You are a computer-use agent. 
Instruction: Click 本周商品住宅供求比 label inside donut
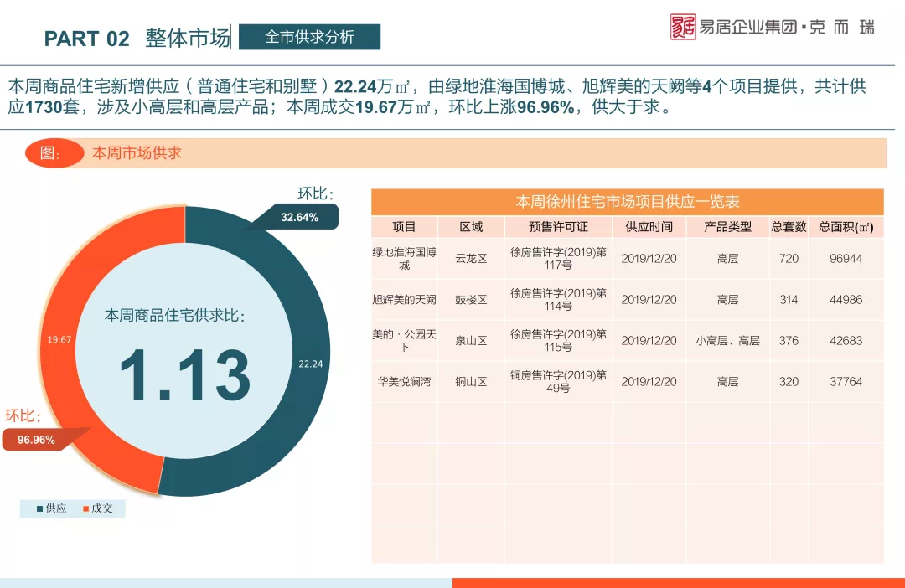[175, 316]
